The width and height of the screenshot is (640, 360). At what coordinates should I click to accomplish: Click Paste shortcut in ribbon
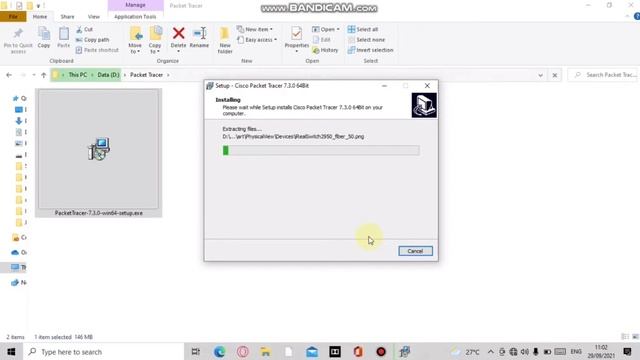coord(97,50)
